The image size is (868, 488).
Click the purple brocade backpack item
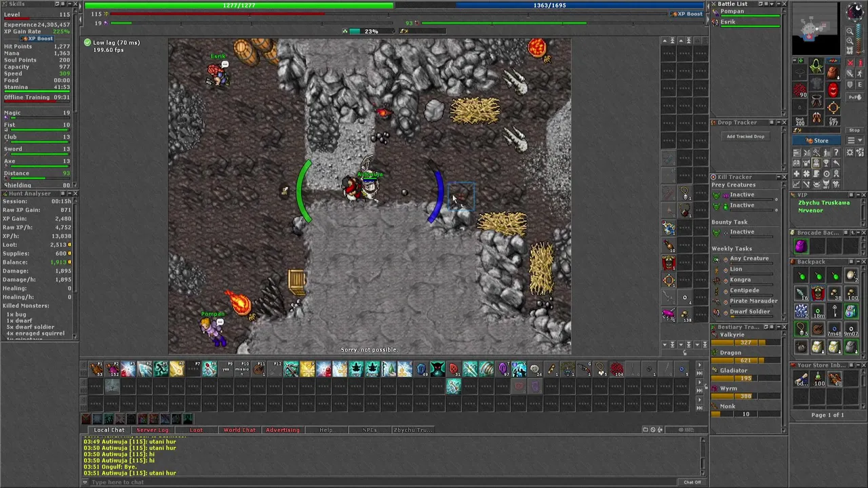(801, 247)
